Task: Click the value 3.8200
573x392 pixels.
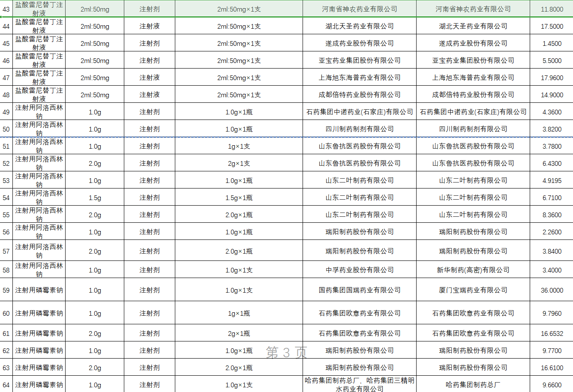Action: [552, 129]
